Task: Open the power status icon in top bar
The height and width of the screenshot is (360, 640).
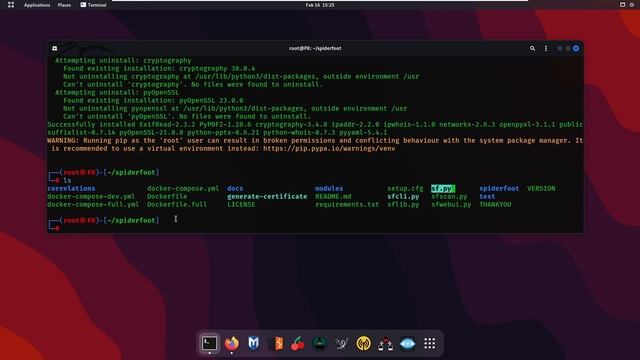Action: pyautogui.click(x=632, y=5)
